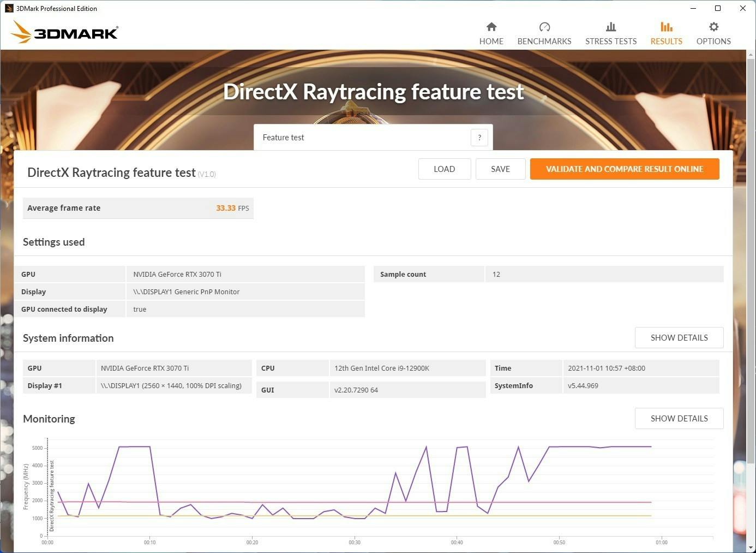Expand System information with SHOW DETAILS

679,338
